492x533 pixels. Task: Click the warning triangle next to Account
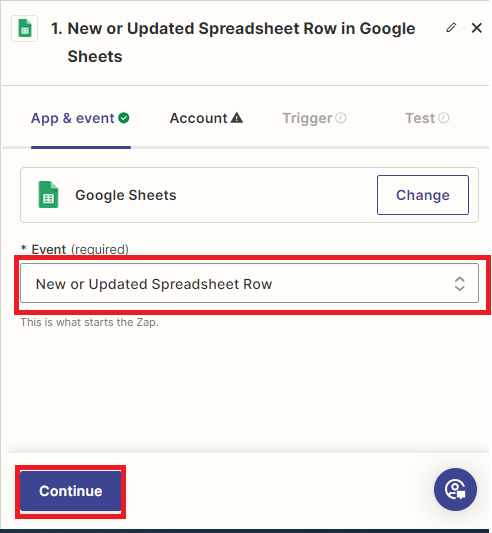tap(237, 118)
